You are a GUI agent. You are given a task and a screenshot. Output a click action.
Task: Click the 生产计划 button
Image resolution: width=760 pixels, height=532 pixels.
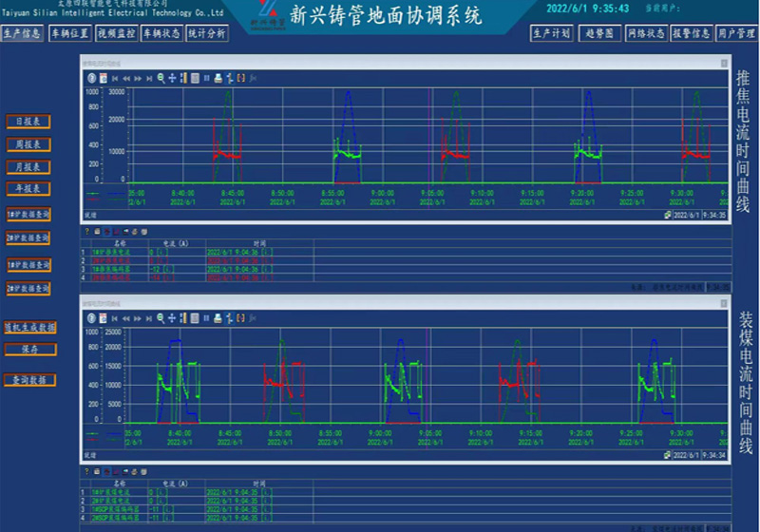pyautogui.click(x=551, y=33)
